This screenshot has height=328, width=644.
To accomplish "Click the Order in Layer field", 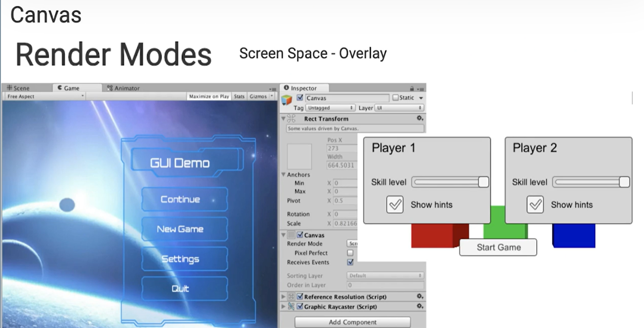I will click(x=385, y=285).
